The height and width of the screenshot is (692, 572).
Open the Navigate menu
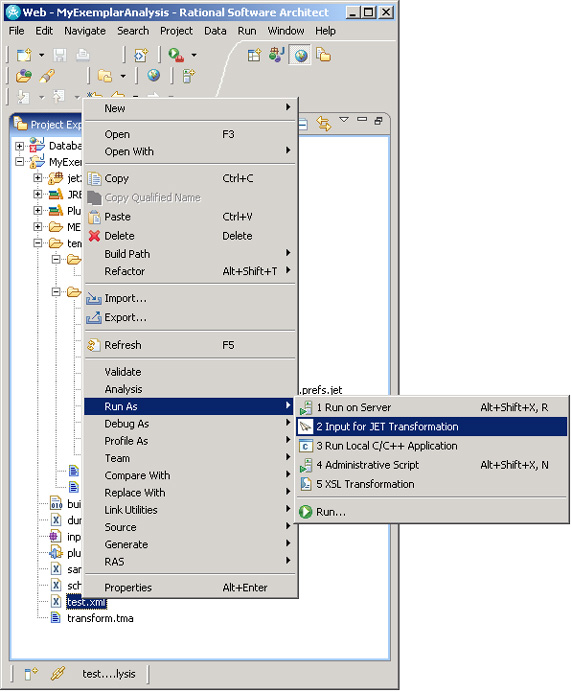[85, 31]
